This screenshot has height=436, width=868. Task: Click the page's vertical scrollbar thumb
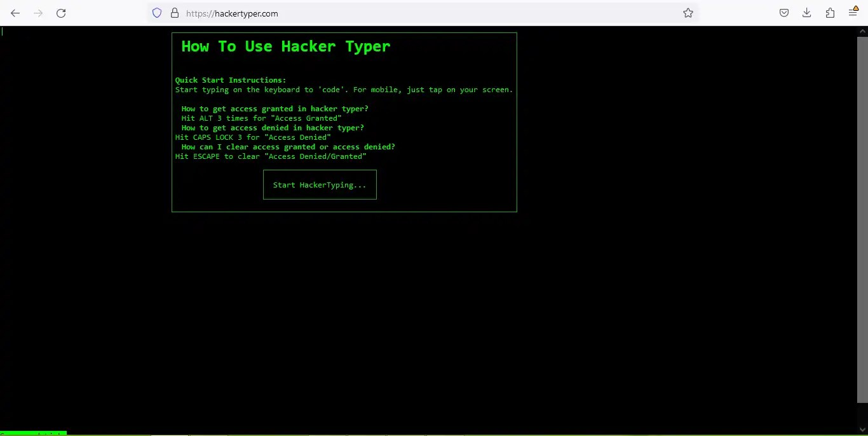[x=862, y=219]
